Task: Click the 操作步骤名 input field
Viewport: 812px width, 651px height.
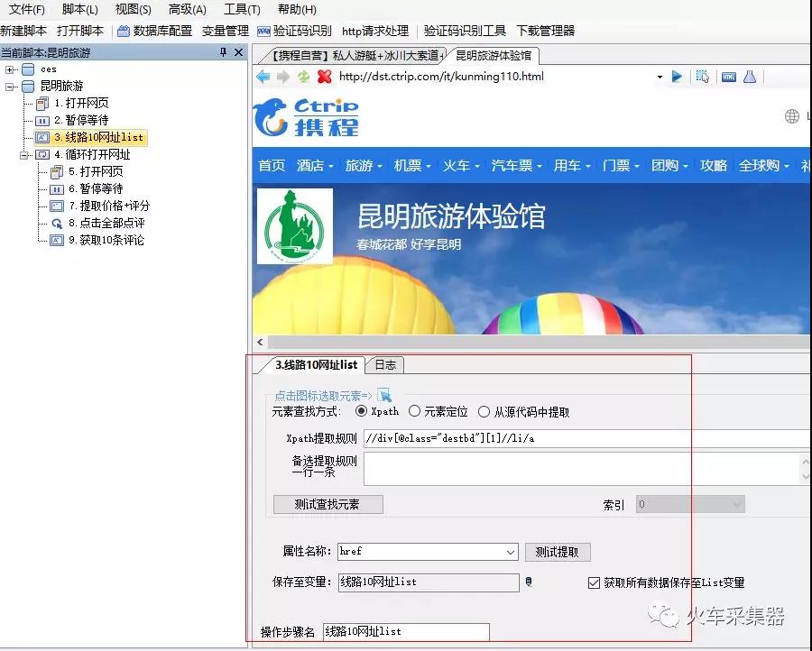Action: tap(406, 632)
